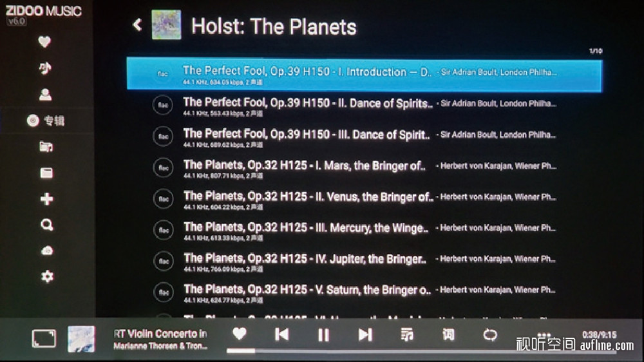Open Favorites heart icon in sidebar

coord(44,41)
